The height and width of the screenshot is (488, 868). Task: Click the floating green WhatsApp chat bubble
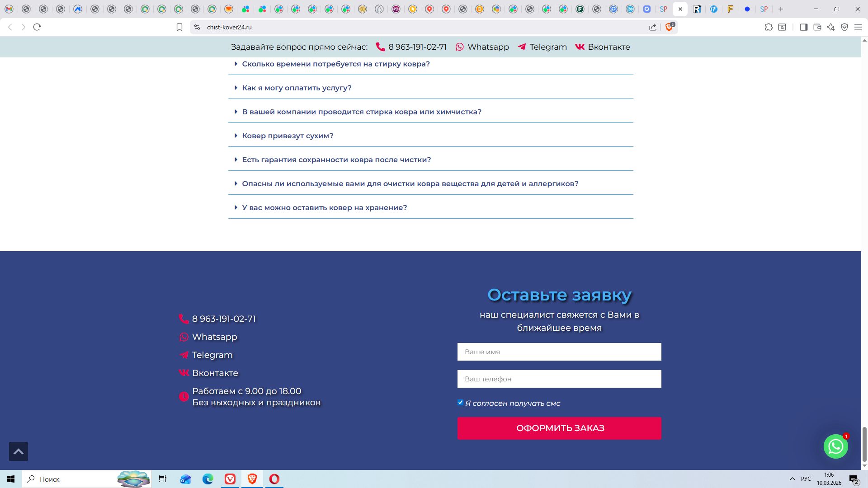coord(835,446)
